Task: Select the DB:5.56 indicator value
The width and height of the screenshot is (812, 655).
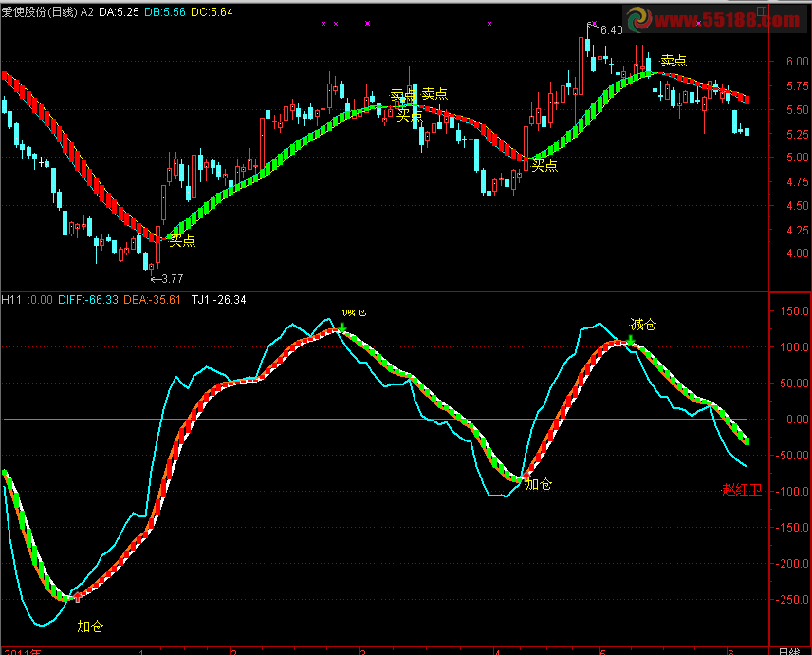Action: (x=165, y=12)
